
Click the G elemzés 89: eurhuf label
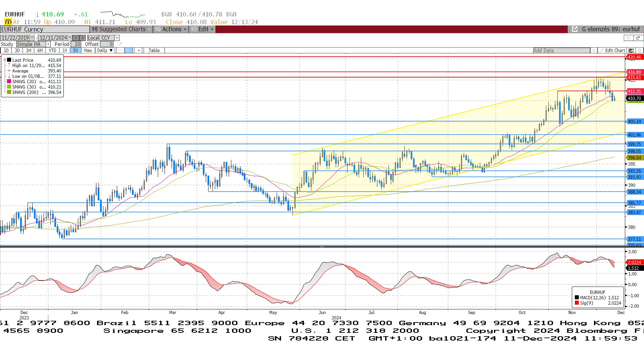[x=611, y=29]
